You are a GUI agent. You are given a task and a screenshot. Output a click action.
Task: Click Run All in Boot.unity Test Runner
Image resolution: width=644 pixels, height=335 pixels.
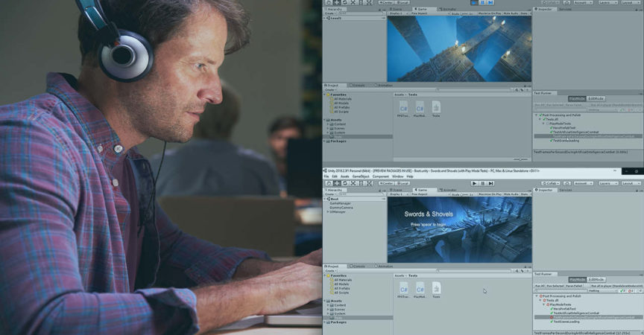tap(540, 286)
